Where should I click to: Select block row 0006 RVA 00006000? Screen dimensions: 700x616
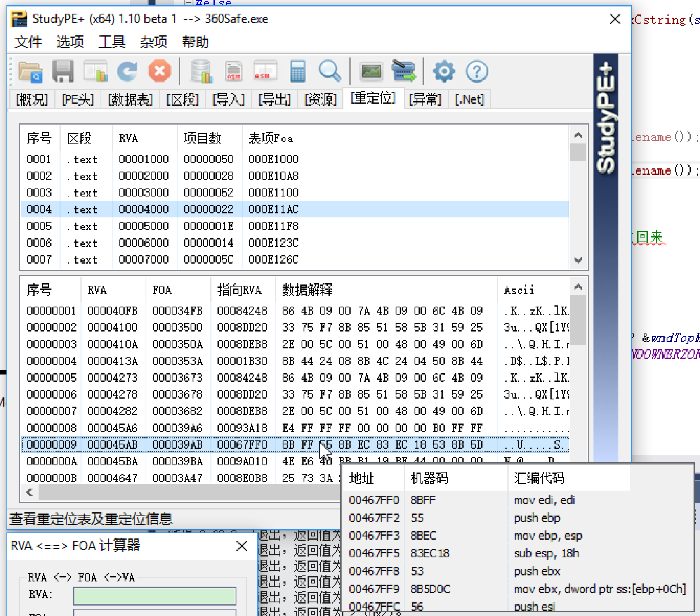(295, 243)
